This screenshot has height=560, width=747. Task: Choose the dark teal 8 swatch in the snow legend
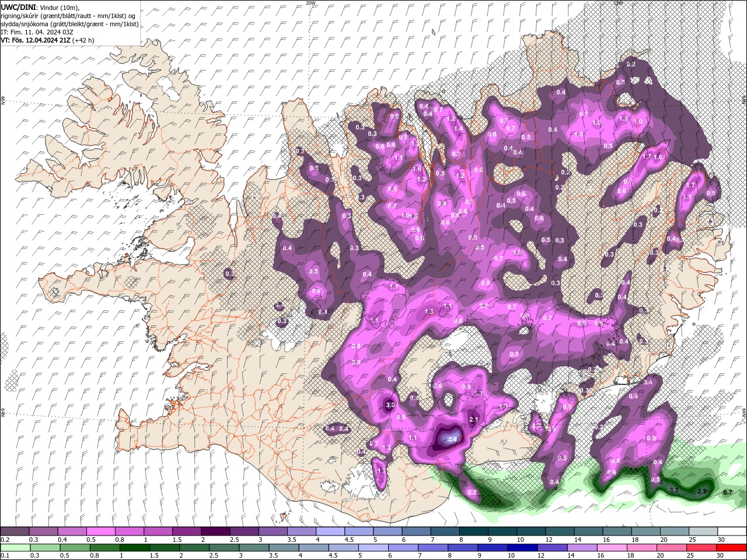pos(473,531)
